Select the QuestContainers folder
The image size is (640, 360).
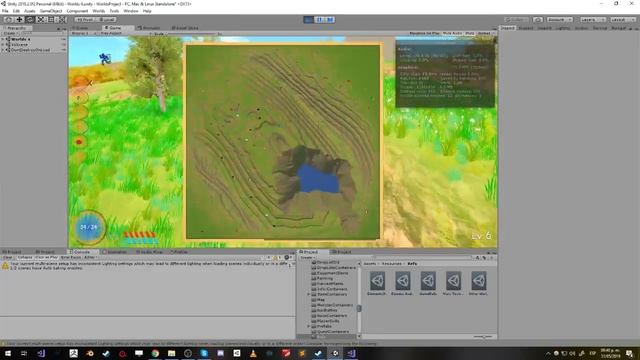point(333,332)
